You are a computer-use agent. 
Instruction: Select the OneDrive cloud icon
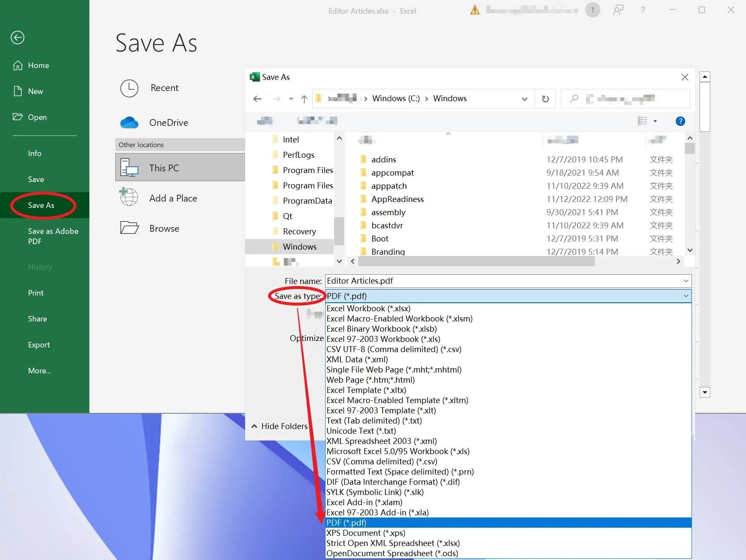tap(130, 122)
